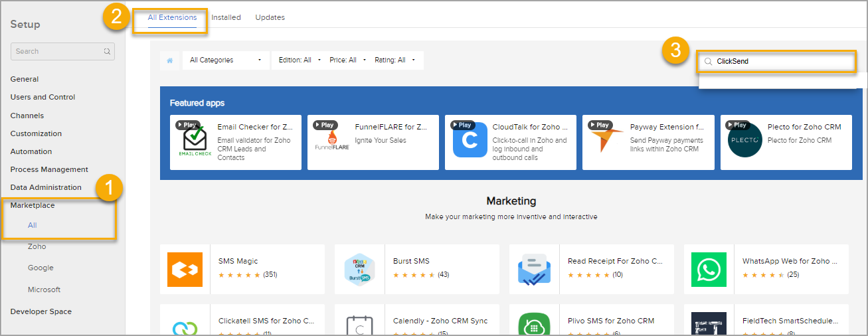The image size is (868, 336).
Task: Open the Payway Extension logo
Action: [607, 140]
